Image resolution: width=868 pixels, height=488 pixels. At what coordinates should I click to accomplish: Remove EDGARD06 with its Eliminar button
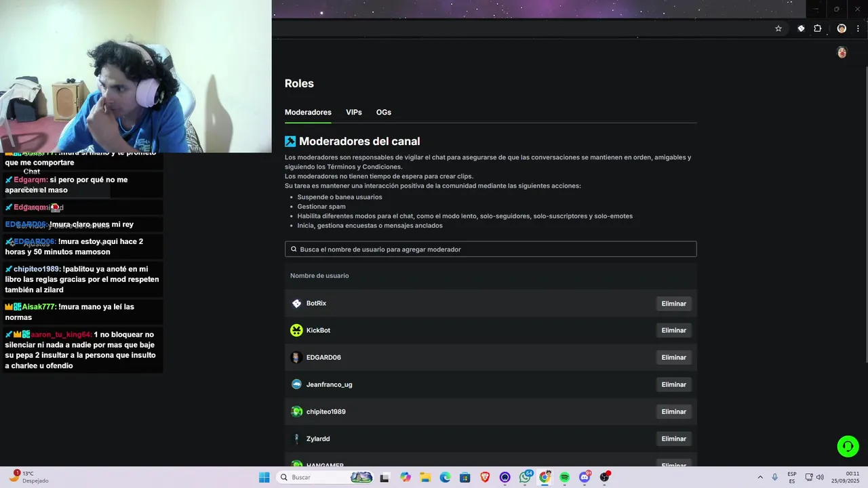click(x=674, y=357)
